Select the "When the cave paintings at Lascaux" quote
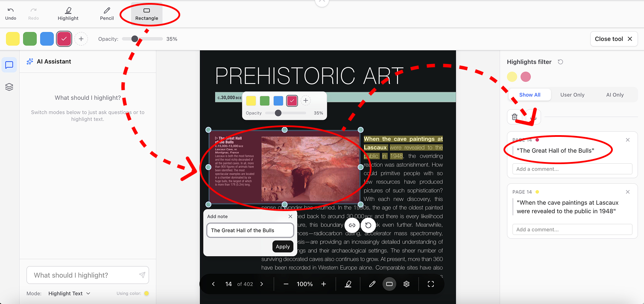644x304 pixels. click(x=568, y=207)
